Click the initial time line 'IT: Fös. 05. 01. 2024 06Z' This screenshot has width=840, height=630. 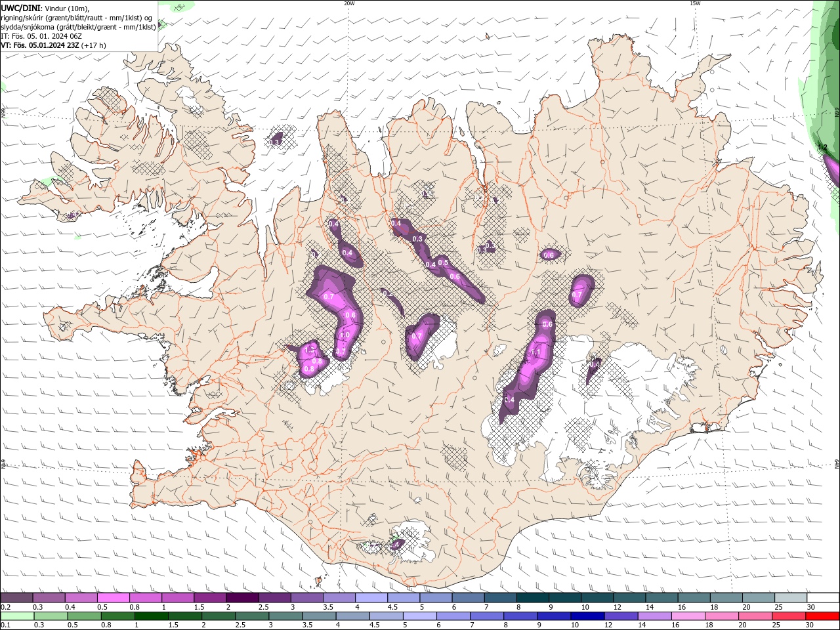click(x=41, y=36)
